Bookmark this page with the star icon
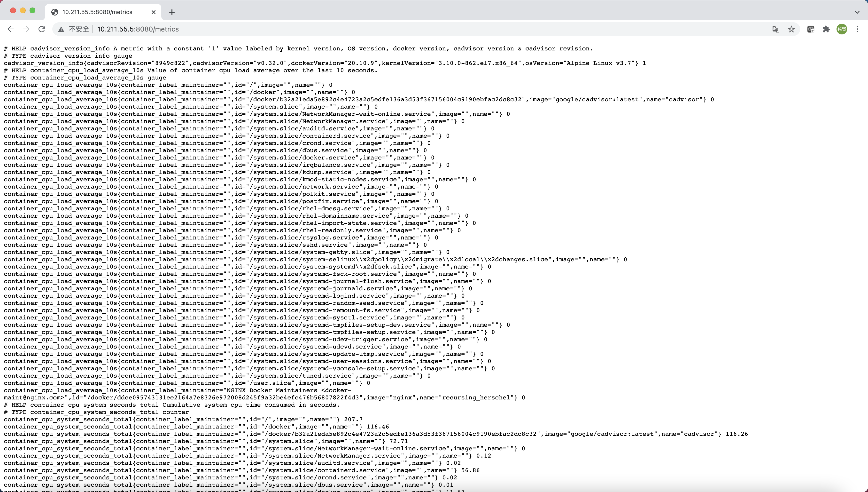Screen dimensions: 868x492 pyautogui.click(x=791, y=29)
